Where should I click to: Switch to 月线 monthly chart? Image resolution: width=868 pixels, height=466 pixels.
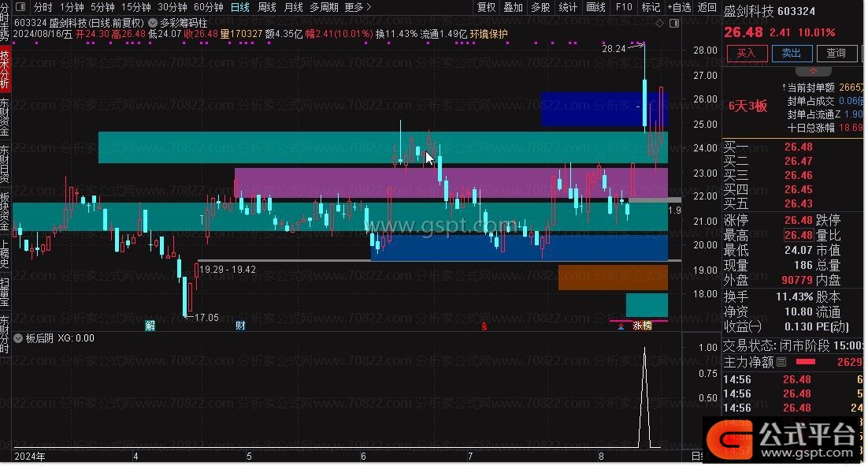293,7
